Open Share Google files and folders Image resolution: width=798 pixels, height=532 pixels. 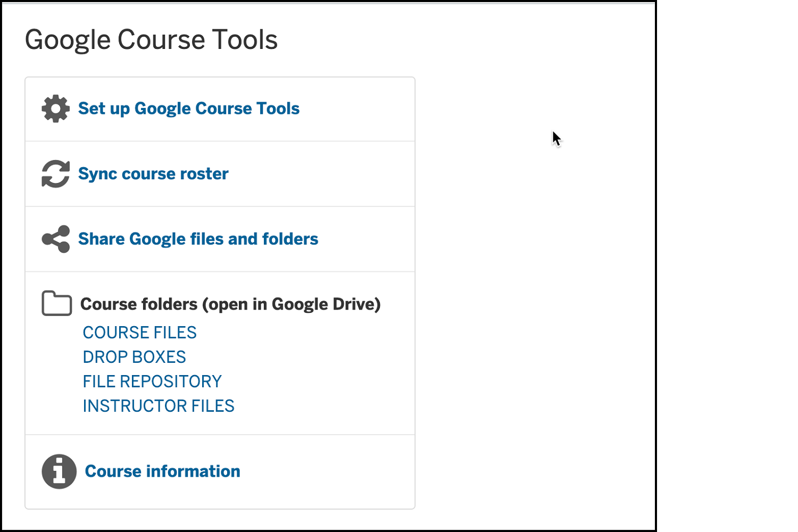198,239
